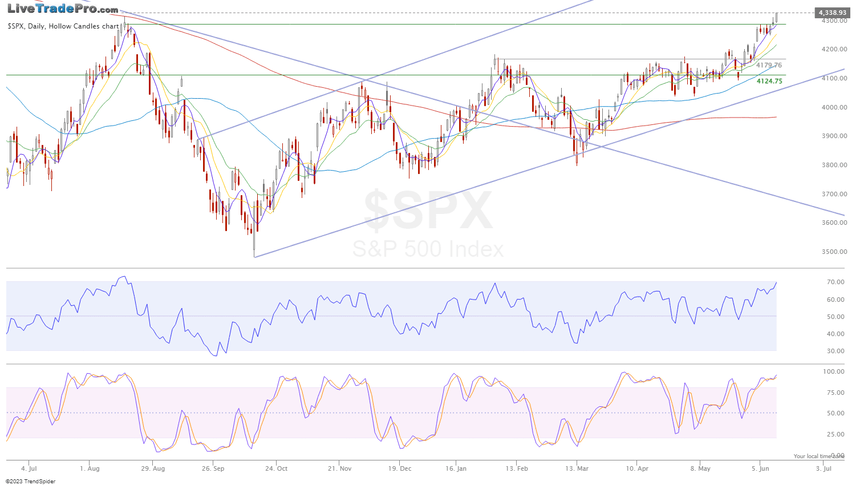Select the green resistance line near 4300

[399, 24]
